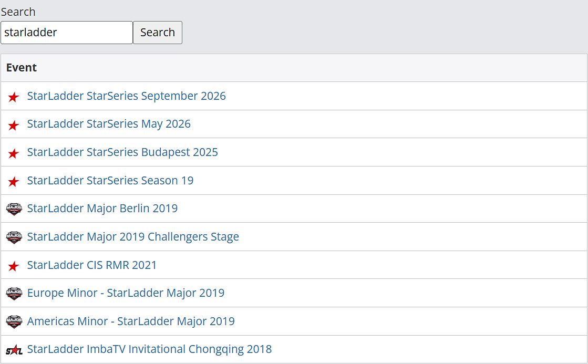Image resolution: width=588 pixels, height=364 pixels.
Task: Click star icon next to StarSeries May 2026
Action: click(14, 124)
